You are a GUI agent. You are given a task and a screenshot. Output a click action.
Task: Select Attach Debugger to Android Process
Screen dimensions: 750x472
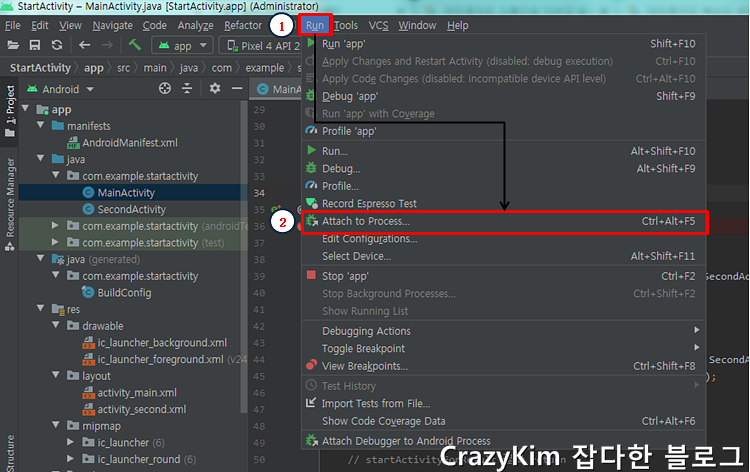(504, 441)
